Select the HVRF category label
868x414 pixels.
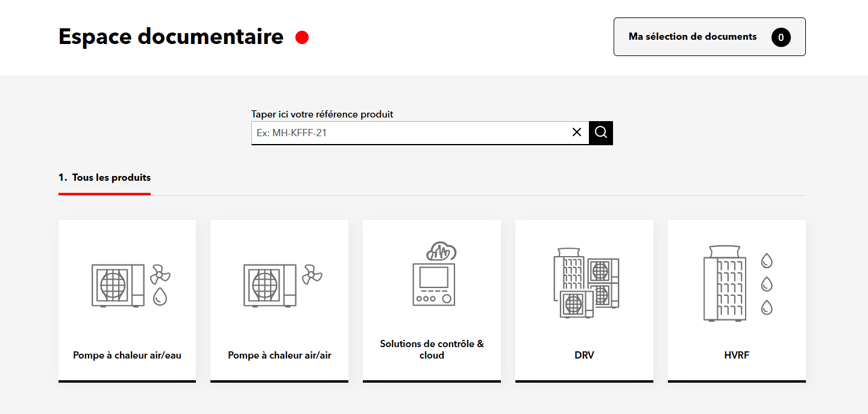tap(737, 356)
